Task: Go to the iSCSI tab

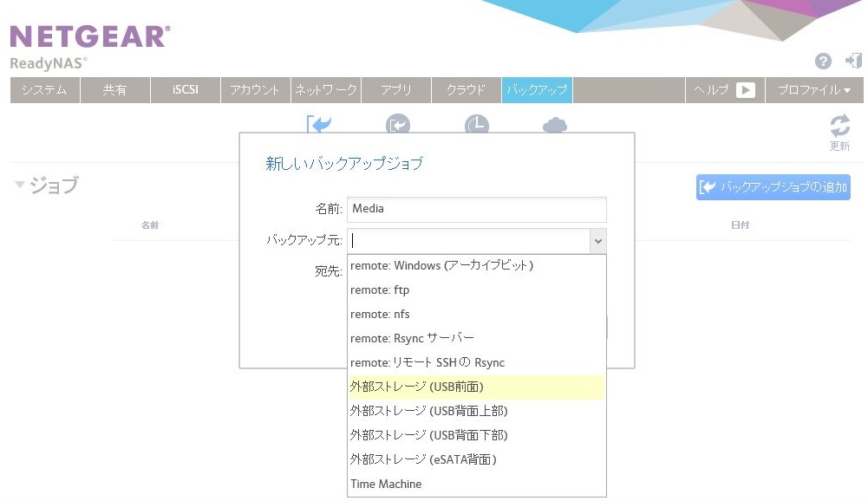Action: [185, 90]
